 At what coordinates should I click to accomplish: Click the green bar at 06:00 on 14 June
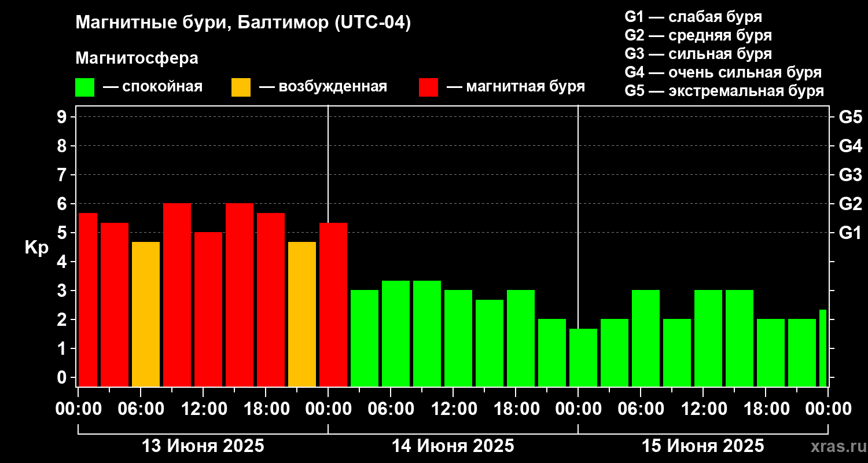point(396,333)
